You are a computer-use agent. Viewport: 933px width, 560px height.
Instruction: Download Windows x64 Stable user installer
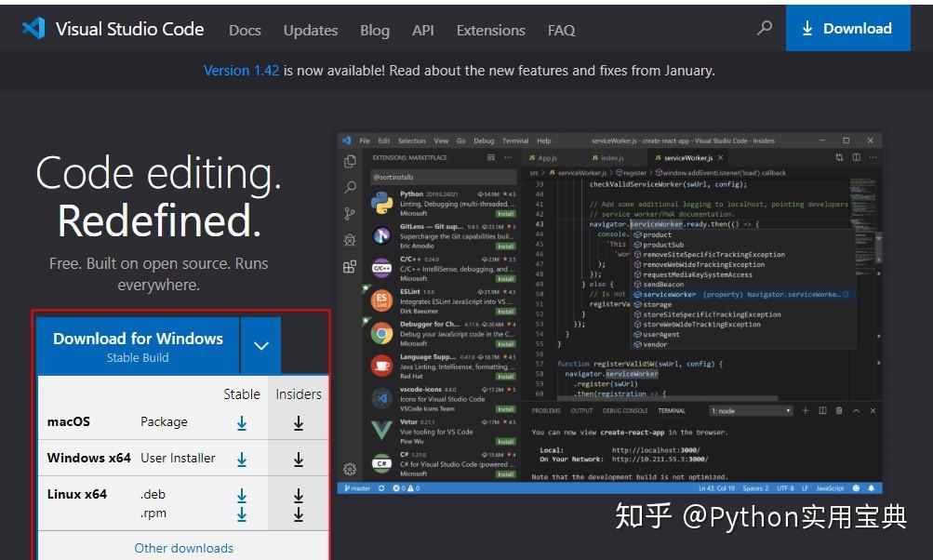(x=242, y=459)
